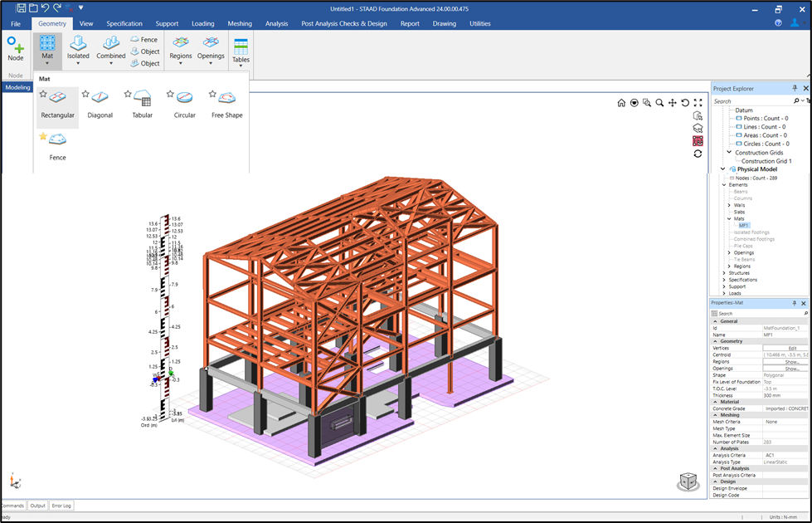Image resolution: width=812 pixels, height=523 pixels.
Task: Pick the Tabular mat tool
Action: (x=142, y=105)
